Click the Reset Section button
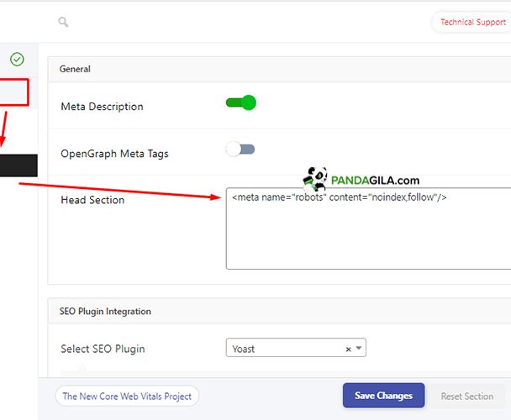The image size is (511, 420). point(466,396)
